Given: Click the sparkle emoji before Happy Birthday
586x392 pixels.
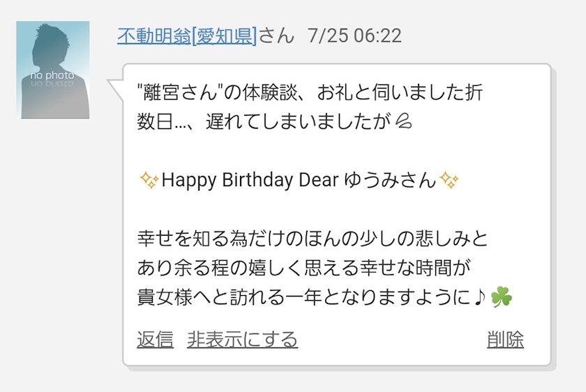Looking at the screenshot, I should coord(149,181).
